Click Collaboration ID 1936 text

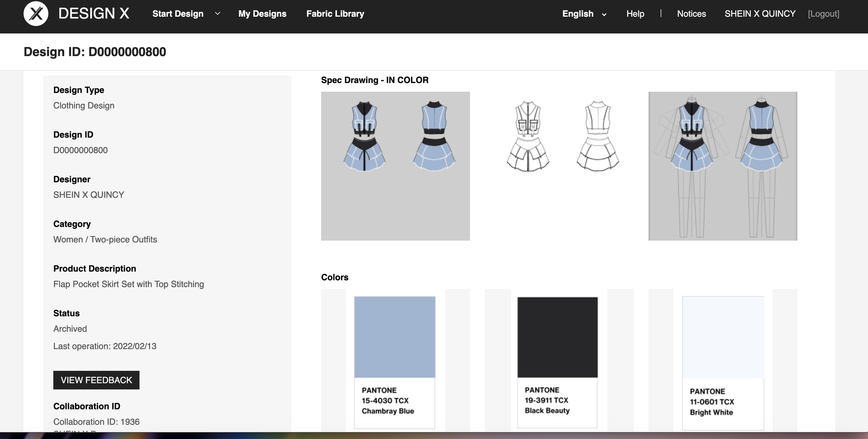click(x=96, y=422)
